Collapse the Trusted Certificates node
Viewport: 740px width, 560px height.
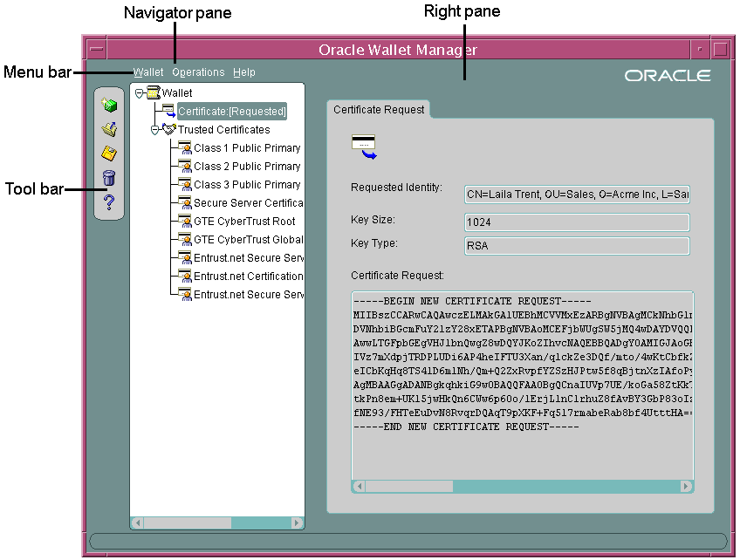coord(154,130)
